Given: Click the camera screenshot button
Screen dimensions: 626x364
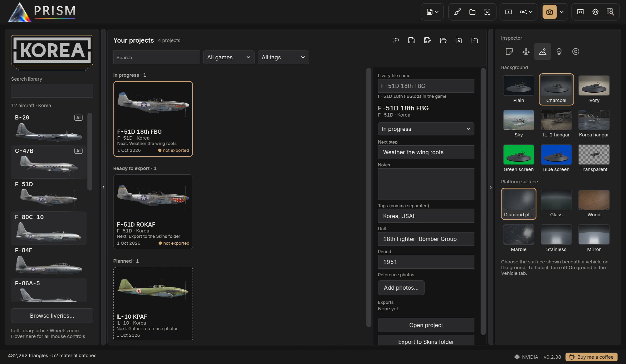Looking at the screenshot, I should coord(549,12).
